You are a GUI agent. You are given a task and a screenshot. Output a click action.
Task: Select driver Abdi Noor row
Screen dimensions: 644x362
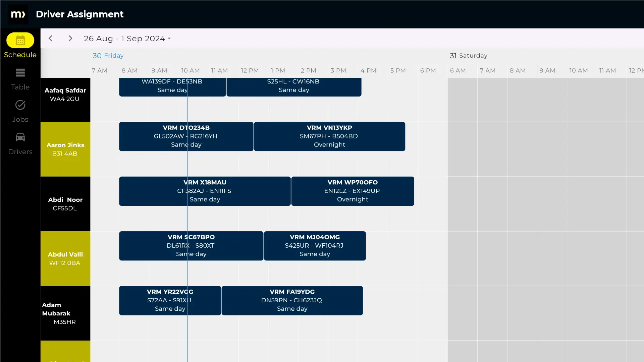point(65,204)
